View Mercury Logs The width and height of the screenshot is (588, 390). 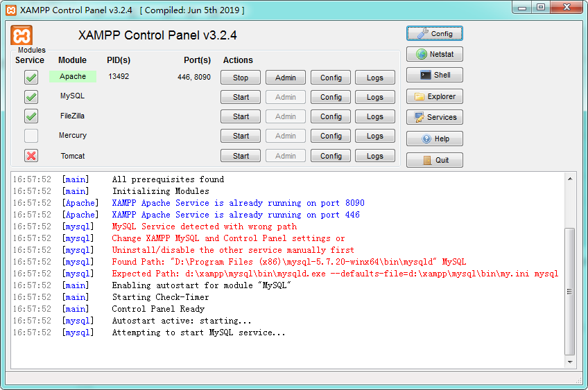tap(375, 136)
